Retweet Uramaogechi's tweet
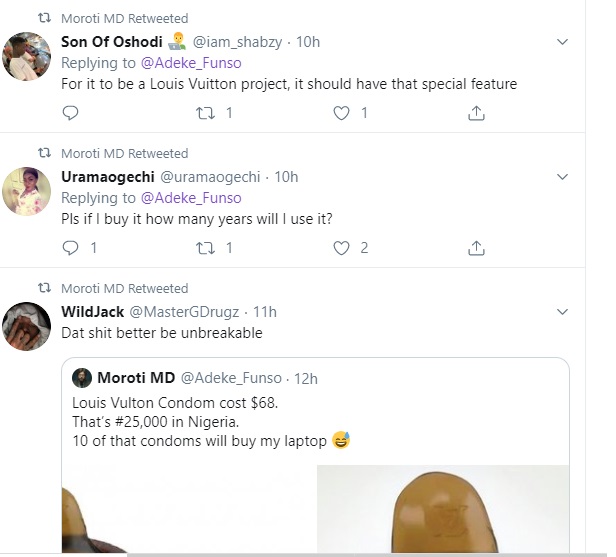 [x=206, y=248]
